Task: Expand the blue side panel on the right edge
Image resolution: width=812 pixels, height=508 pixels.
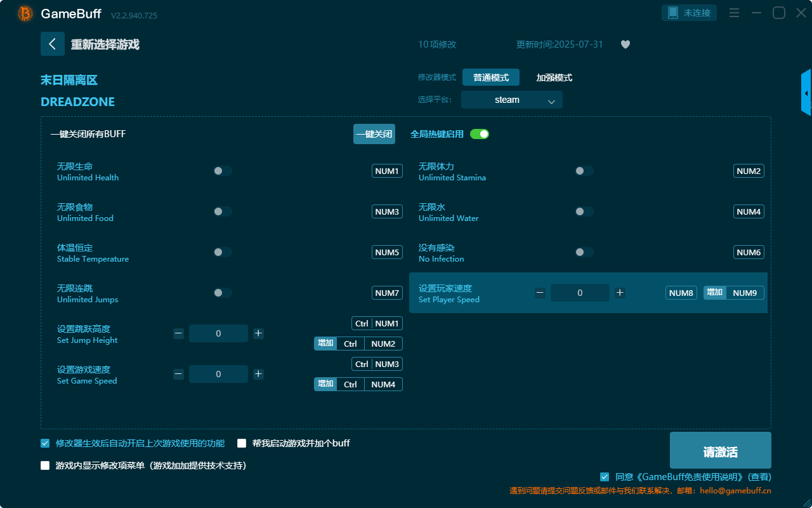Action: click(x=807, y=92)
